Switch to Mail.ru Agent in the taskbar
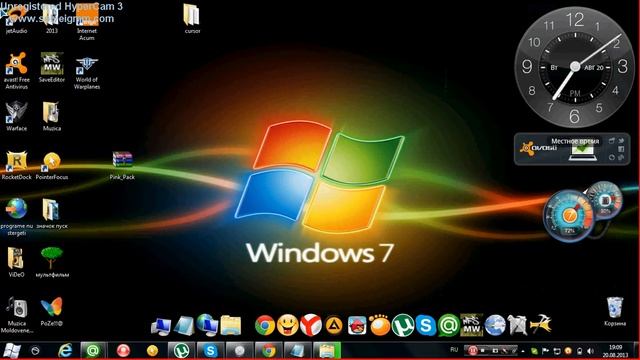 point(93,351)
